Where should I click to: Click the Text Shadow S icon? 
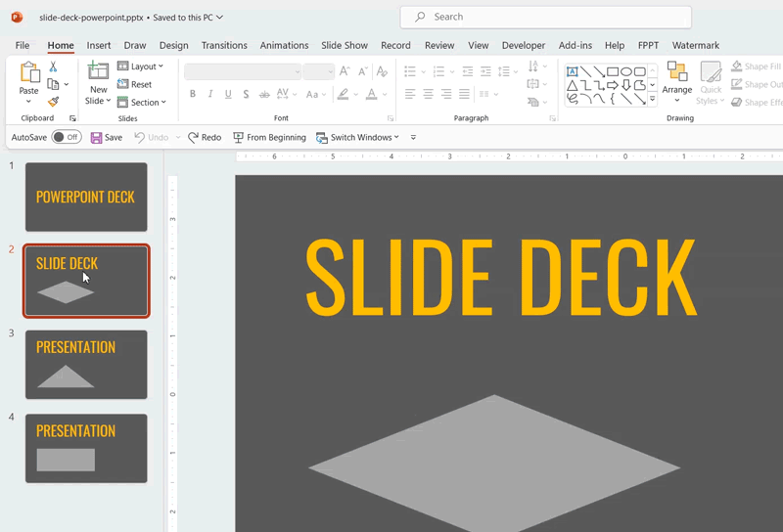click(x=246, y=94)
